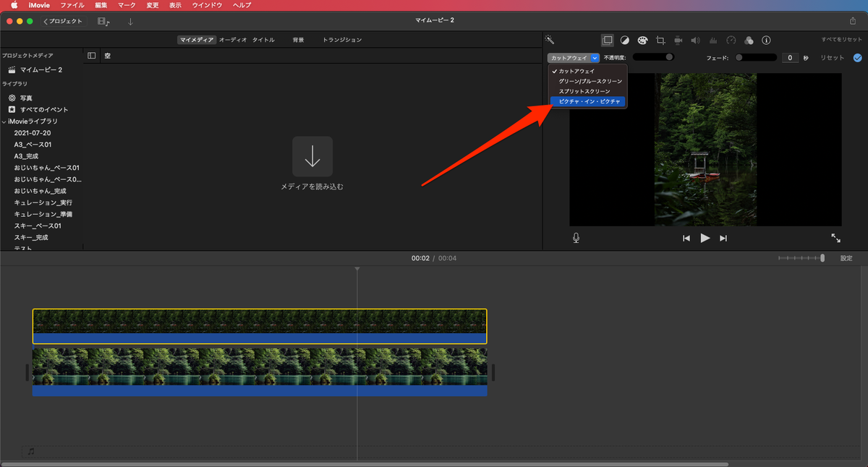Open the color balance icon
The image size is (868, 467).
[625, 40]
